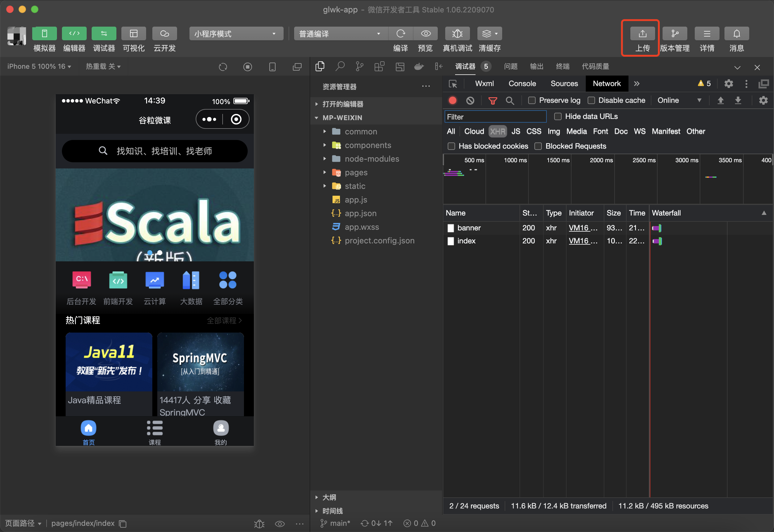The width and height of the screenshot is (774, 532).
Task: Open the messages (消息) bell
Action: [x=736, y=33]
